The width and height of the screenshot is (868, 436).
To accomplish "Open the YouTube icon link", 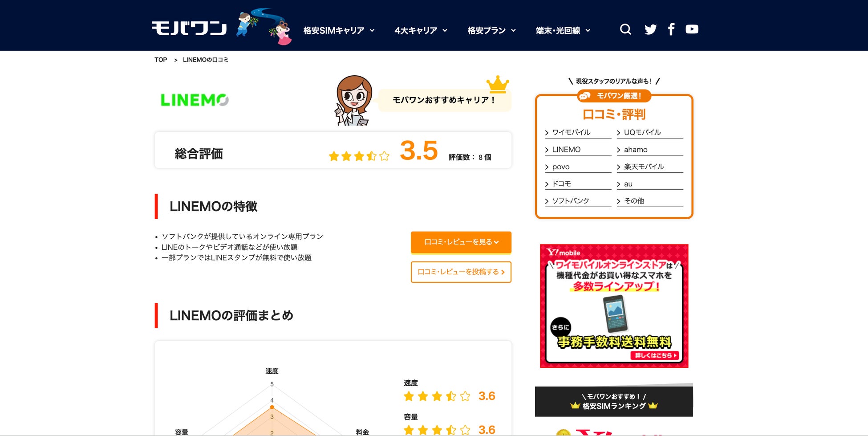I will coord(692,29).
